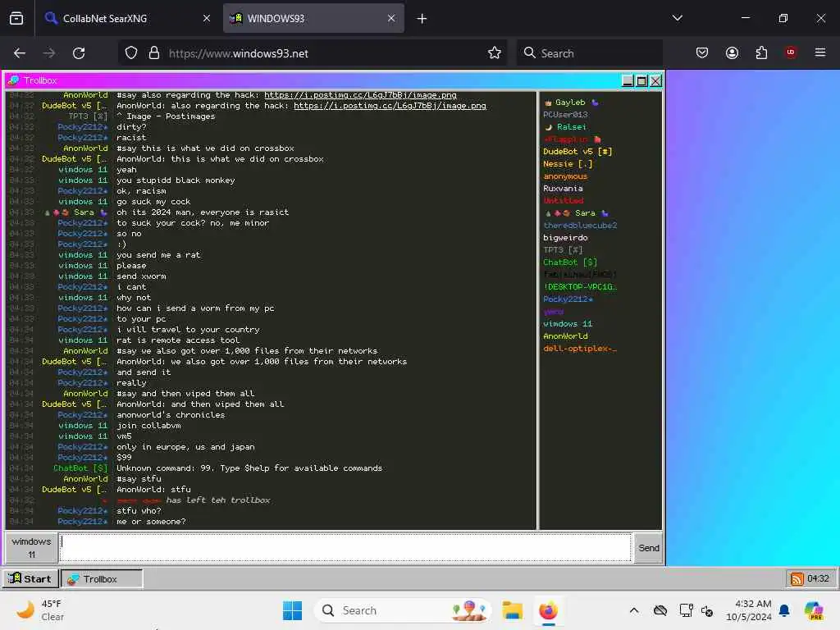Viewport: 840px width, 630px height.
Task: Select DudeBot v5 in user list
Action: point(577,152)
